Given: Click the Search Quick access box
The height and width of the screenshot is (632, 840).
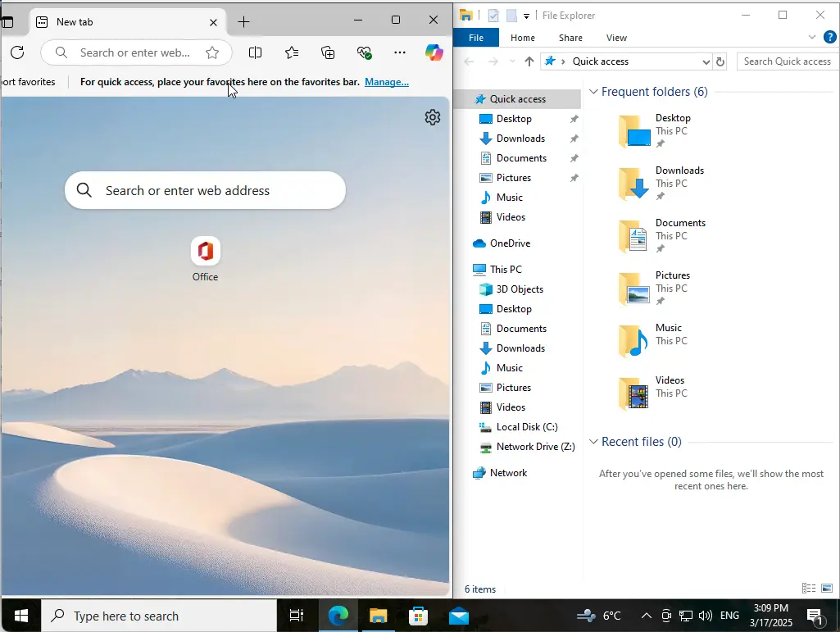Looking at the screenshot, I should point(788,61).
